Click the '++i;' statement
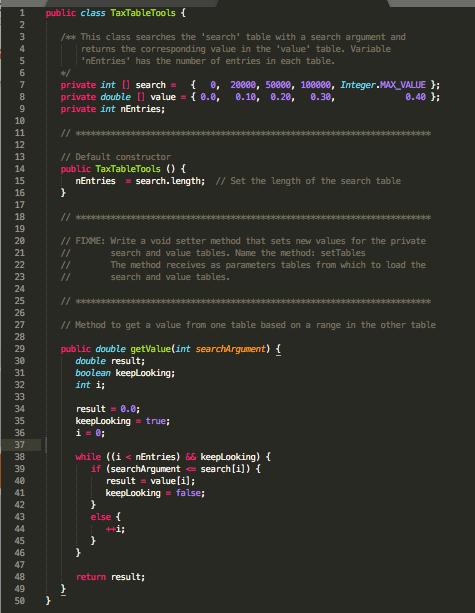 115,529
